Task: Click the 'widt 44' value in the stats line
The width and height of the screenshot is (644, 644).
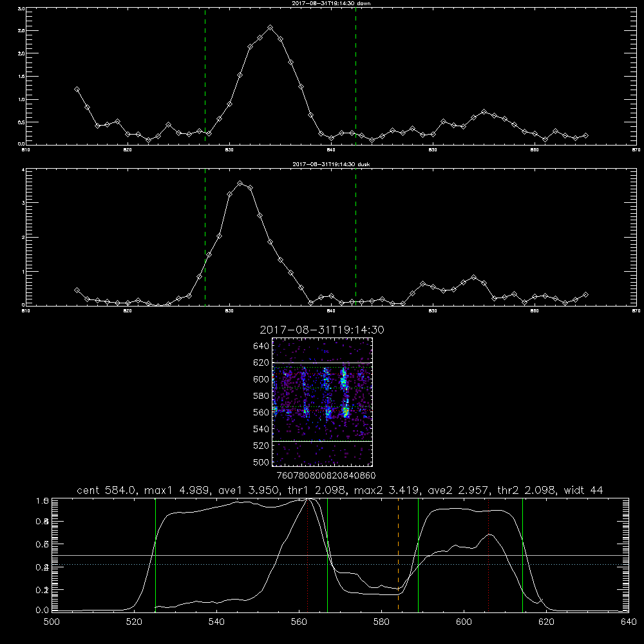Action: coord(583,490)
